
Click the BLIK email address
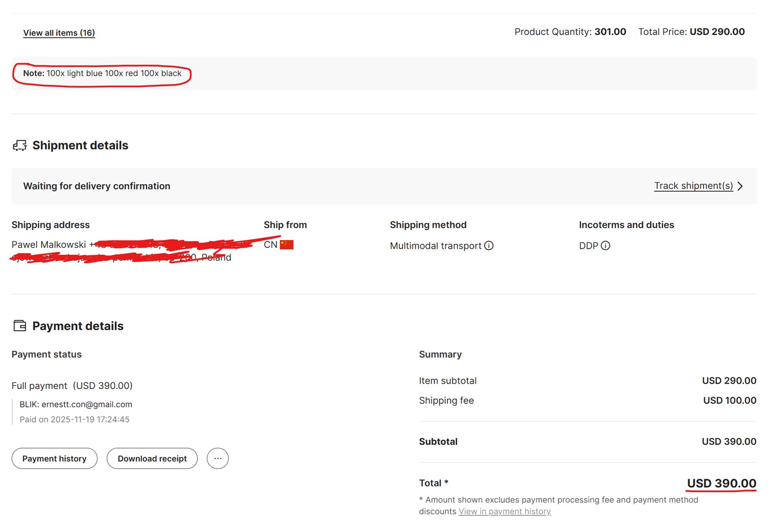pos(87,404)
